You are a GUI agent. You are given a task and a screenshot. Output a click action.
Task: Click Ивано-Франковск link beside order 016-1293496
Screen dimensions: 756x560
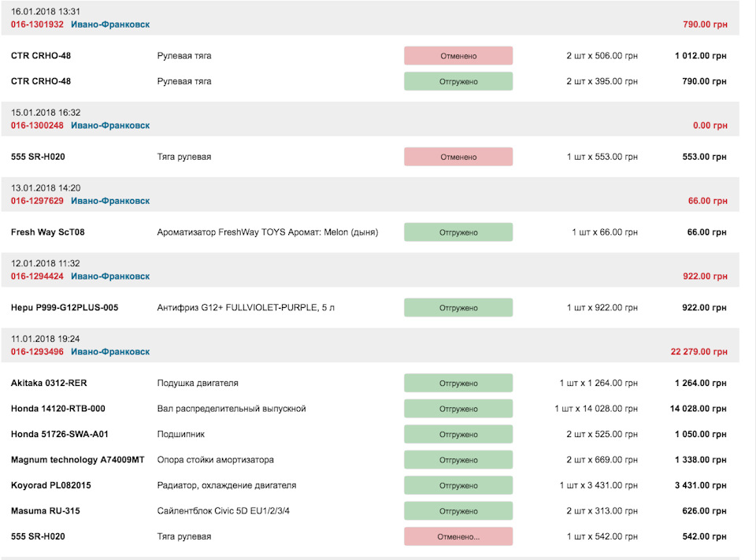(x=110, y=352)
